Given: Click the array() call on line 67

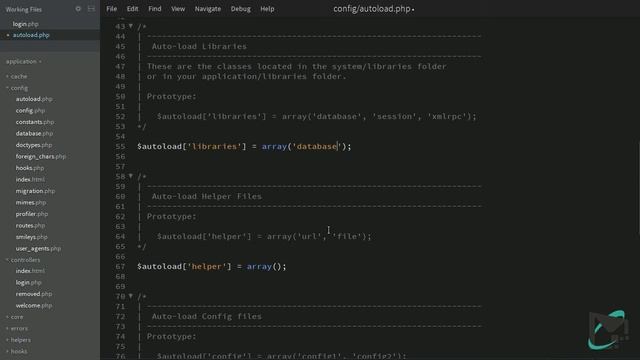Looking at the screenshot, I should coord(264,266).
